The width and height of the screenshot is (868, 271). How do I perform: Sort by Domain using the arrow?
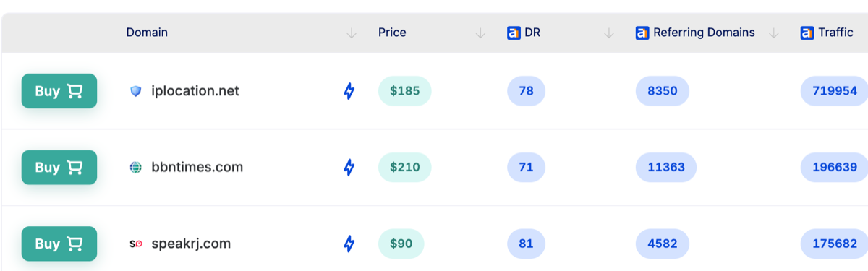[x=352, y=33]
